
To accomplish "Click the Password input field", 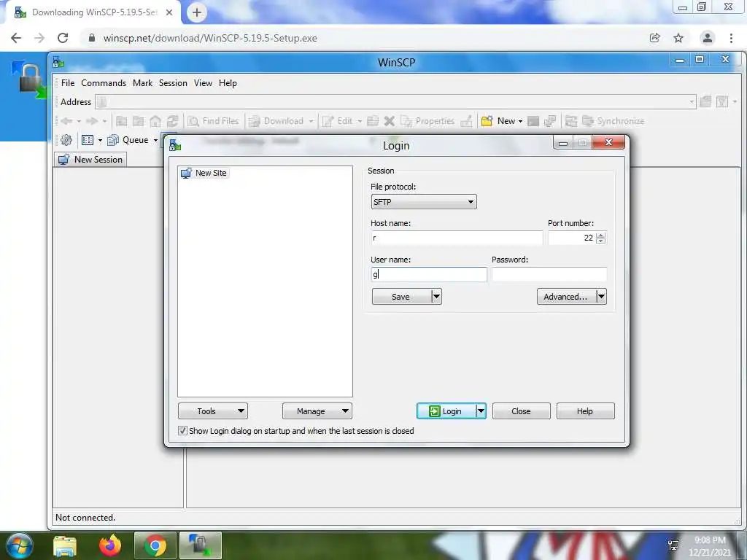I will click(549, 274).
